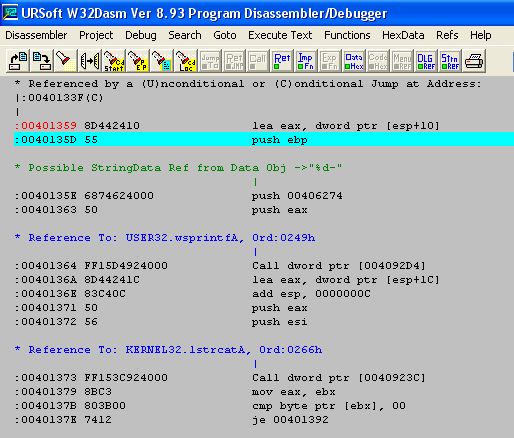The height and width of the screenshot is (438, 514).
Task: Open the HexData menu
Action: tap(403, 35)
